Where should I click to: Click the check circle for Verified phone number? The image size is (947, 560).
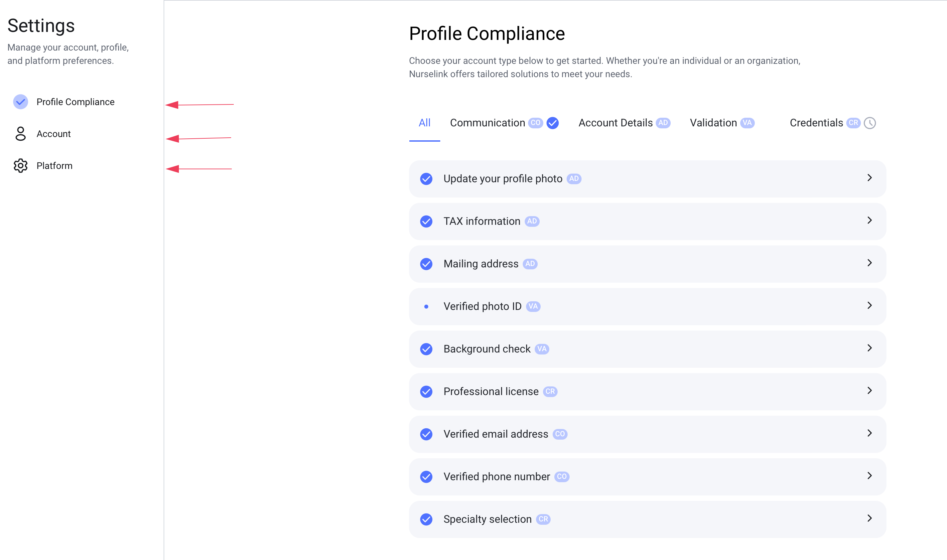click(426, 477)
